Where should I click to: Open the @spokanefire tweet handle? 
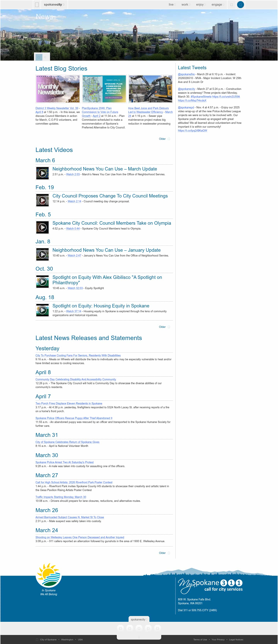point(186,74)
